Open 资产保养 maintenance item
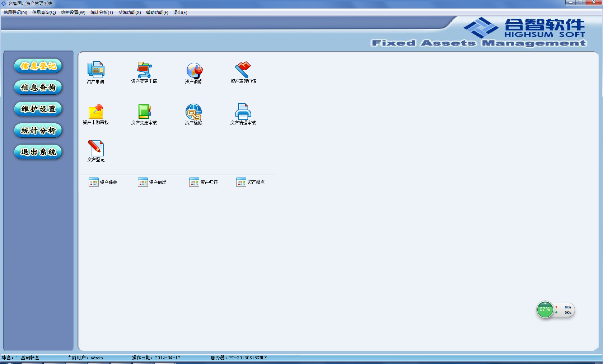The height and width of the screenshot is (364, 603). [x=103, y=182]
